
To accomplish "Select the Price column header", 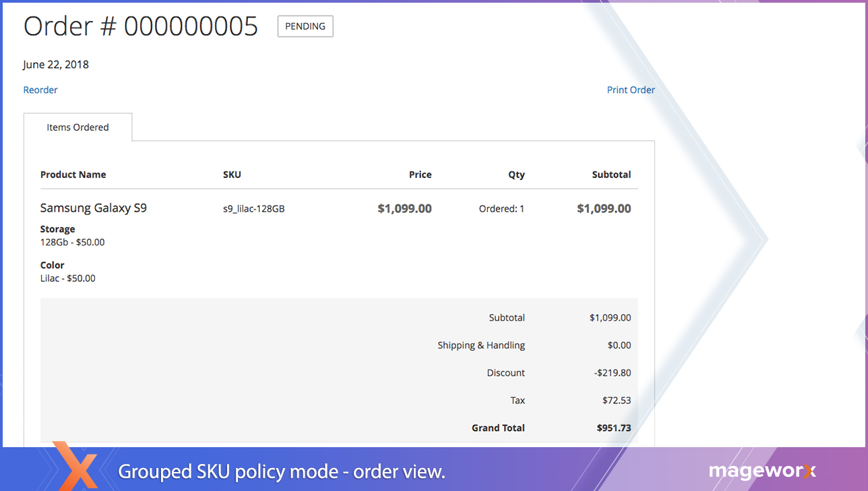I will pos(420,174).
